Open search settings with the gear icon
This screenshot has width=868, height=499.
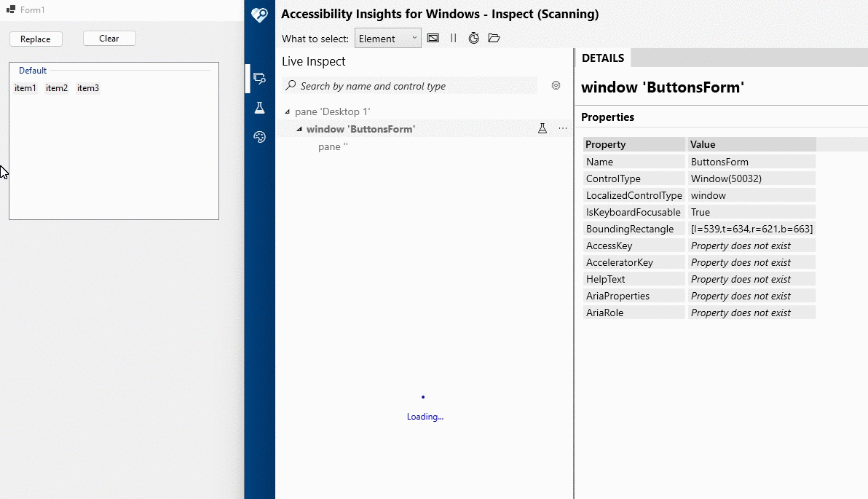coord(556,85)
